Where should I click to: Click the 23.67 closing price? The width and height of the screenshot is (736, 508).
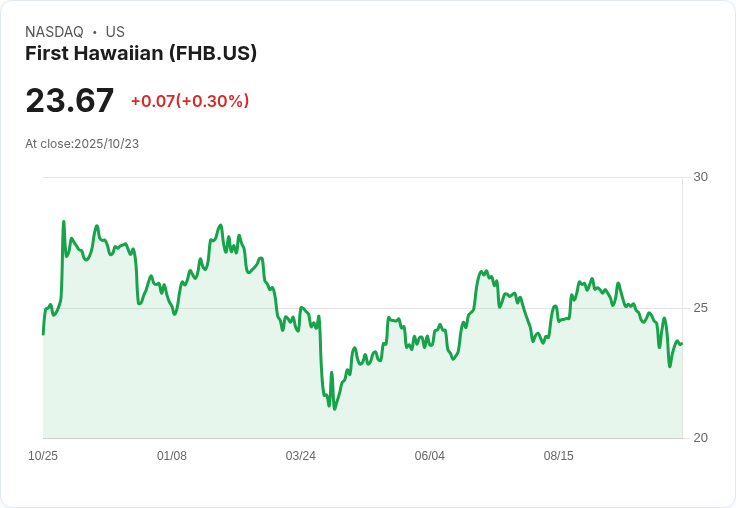tap(70, 101)
